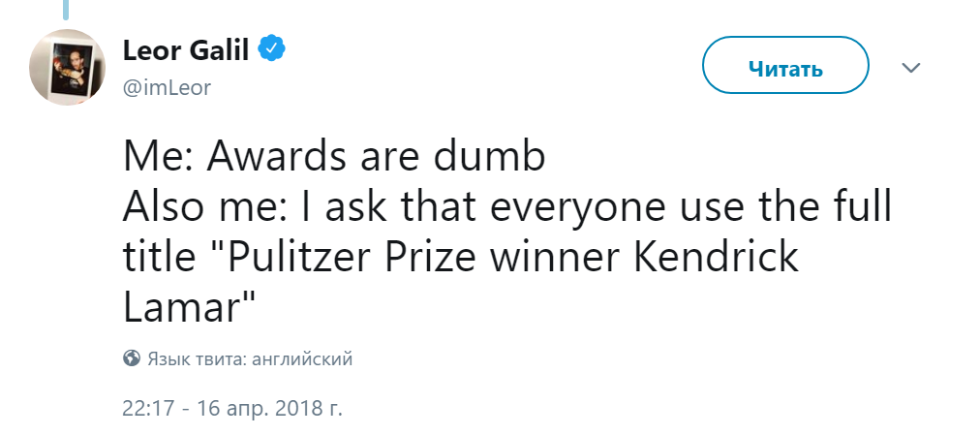Screen dimensions: 980x435
Task: Click the tweet line 'Me: Awards are dumb'
Action: click(x=334, y=156)
